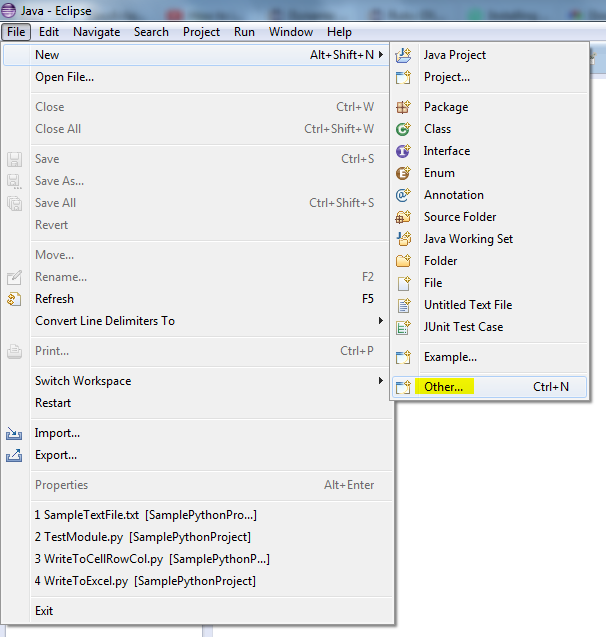Open the Project menu
The image size is (606, 637).
click(x=201, y=32)
